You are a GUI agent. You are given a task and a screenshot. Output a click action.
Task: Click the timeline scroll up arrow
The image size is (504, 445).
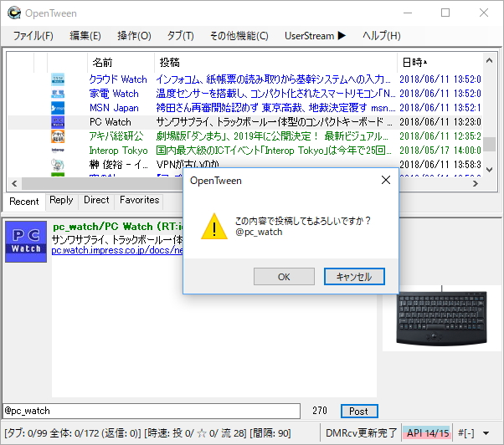(x=489, y=60)
